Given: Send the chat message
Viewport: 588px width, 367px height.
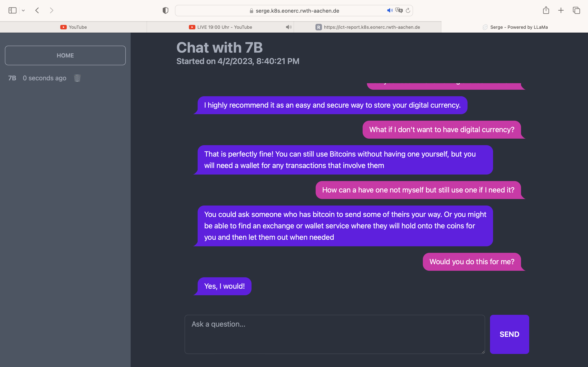Looking at the screenshot, I should click(x=509, y=334).
